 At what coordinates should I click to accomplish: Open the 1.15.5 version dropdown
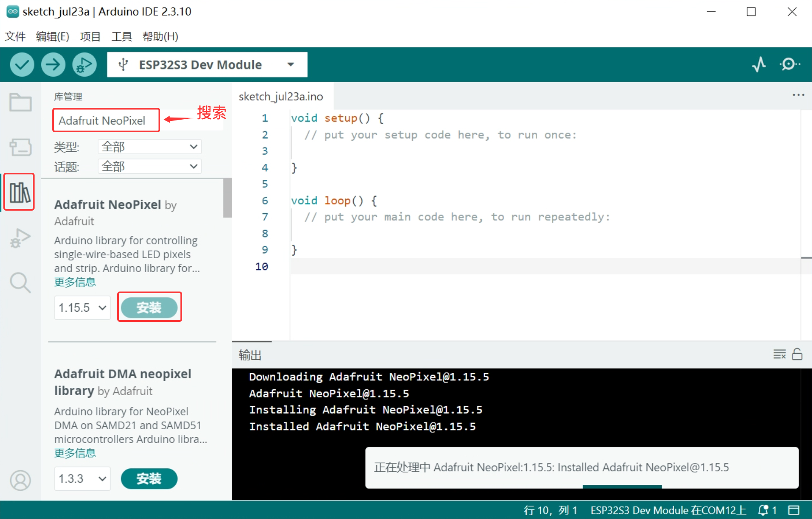[82, 308]
